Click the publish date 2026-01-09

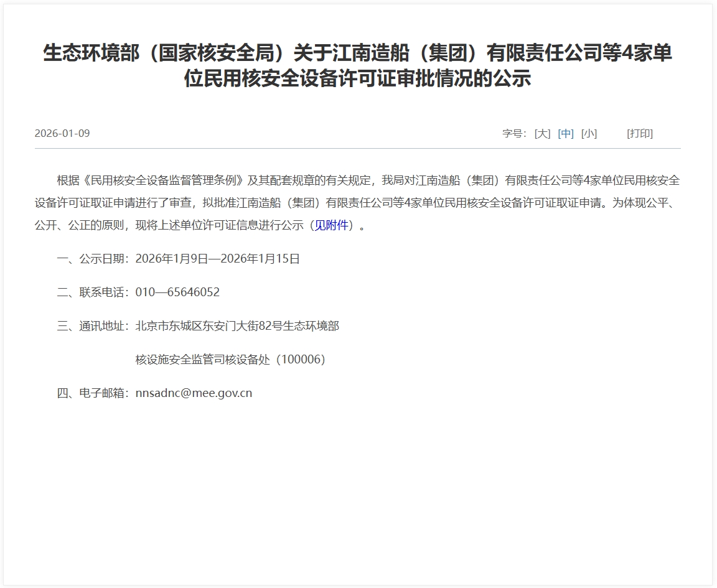[62, 134]
